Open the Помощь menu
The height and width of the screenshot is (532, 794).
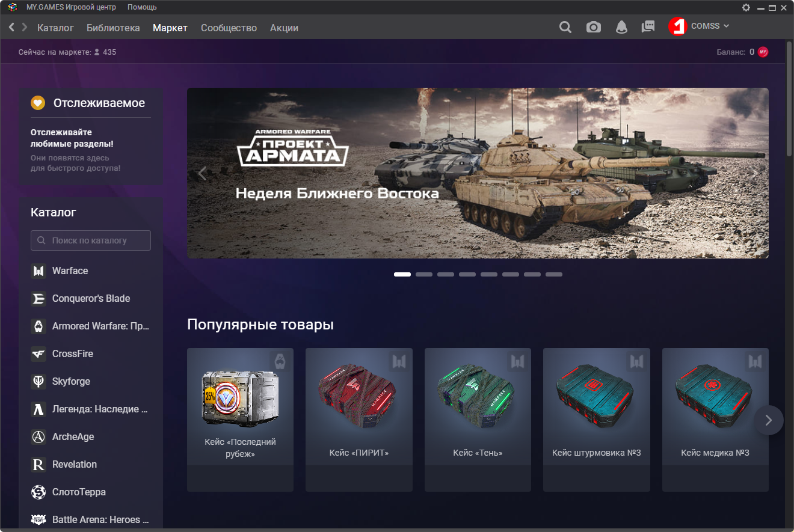pyautogui.click(x=142, y=7)
